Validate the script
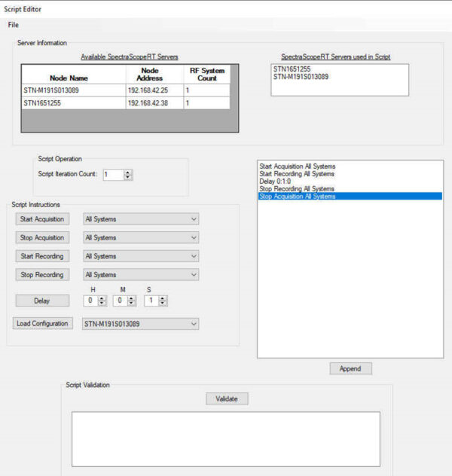The width and height of the screenshot is (452, 476). tap(227, 399)
